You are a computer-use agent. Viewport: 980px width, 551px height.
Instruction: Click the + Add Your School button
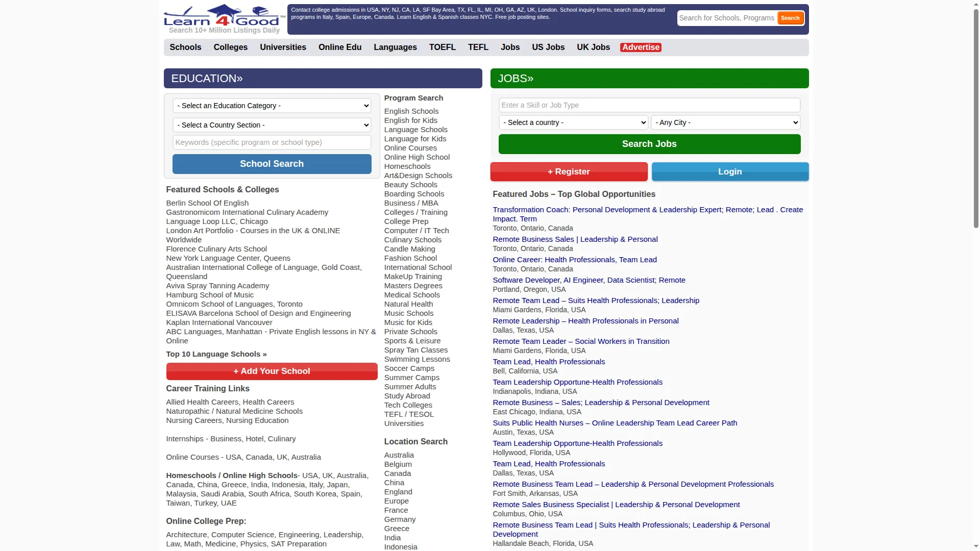click(x=272, y=371)
